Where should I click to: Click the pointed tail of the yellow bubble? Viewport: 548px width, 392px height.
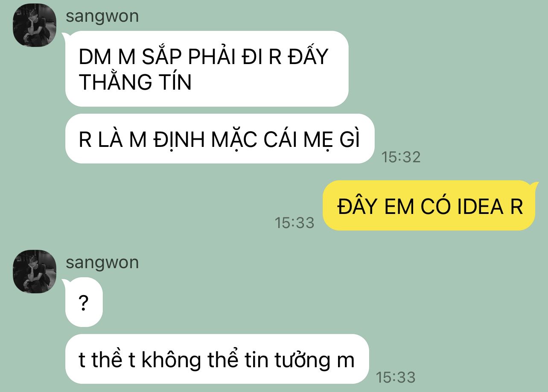[534, 186]
